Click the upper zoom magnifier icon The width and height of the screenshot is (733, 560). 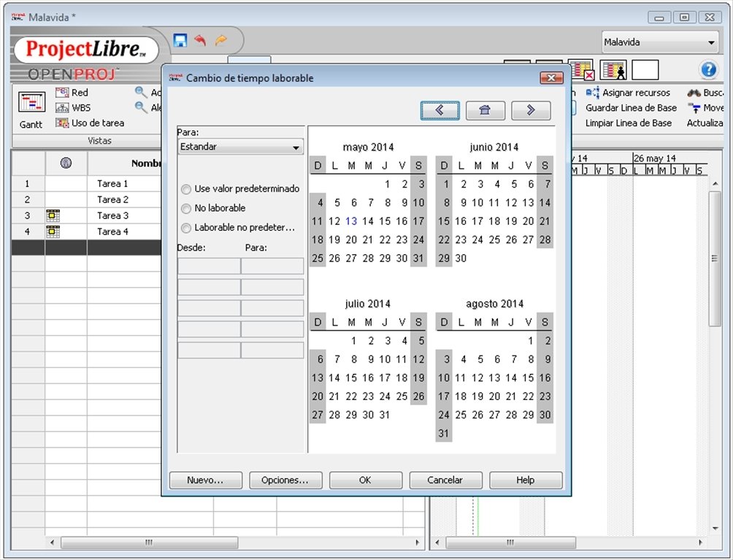click(x=141, y=92)
